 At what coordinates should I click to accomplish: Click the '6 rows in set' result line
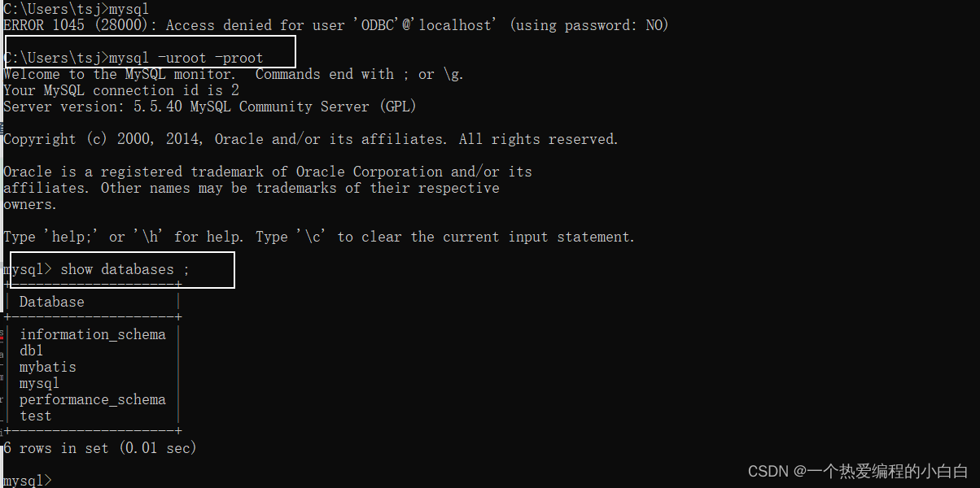(x=100, y=448)
